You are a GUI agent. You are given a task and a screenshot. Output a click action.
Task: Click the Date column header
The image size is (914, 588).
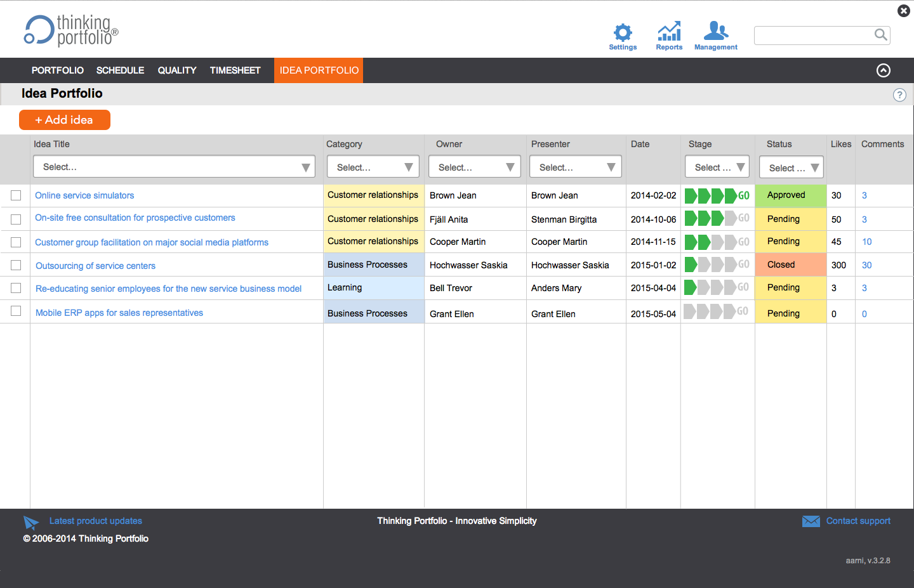(x=640, y=144)
